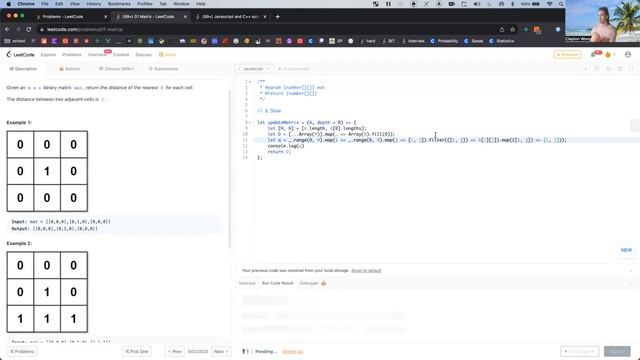
Task: Open the Chrome Bookmarks menu
Action: pos(119,4)
